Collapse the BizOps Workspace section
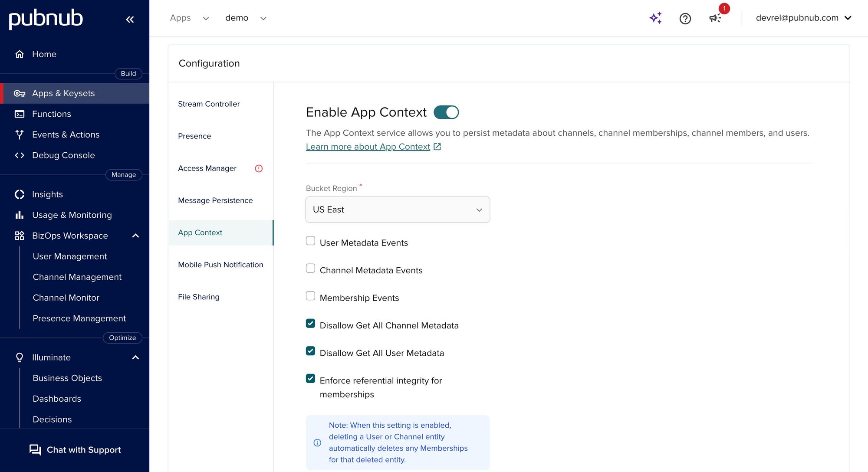This screenshot has width=868, height=472. [135, 236]
